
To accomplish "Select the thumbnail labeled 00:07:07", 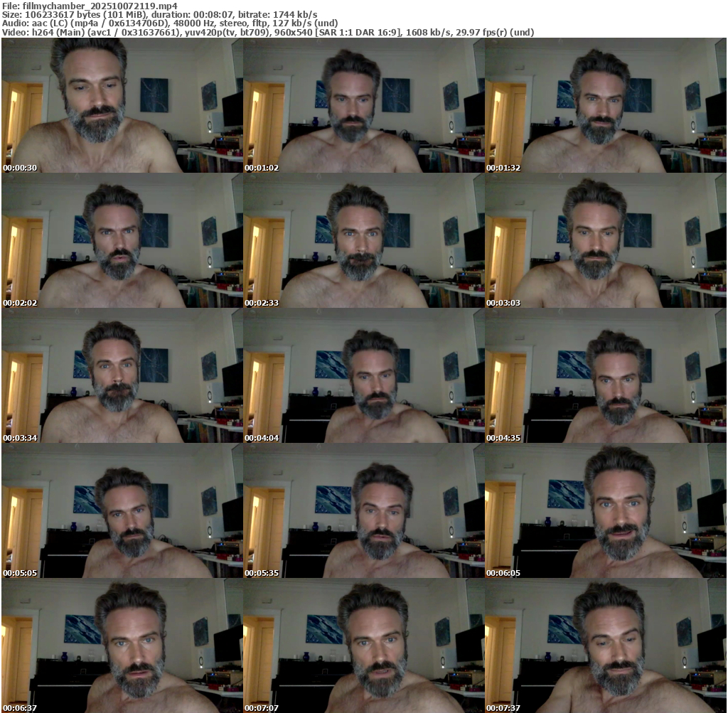I will tap(364, 645).
